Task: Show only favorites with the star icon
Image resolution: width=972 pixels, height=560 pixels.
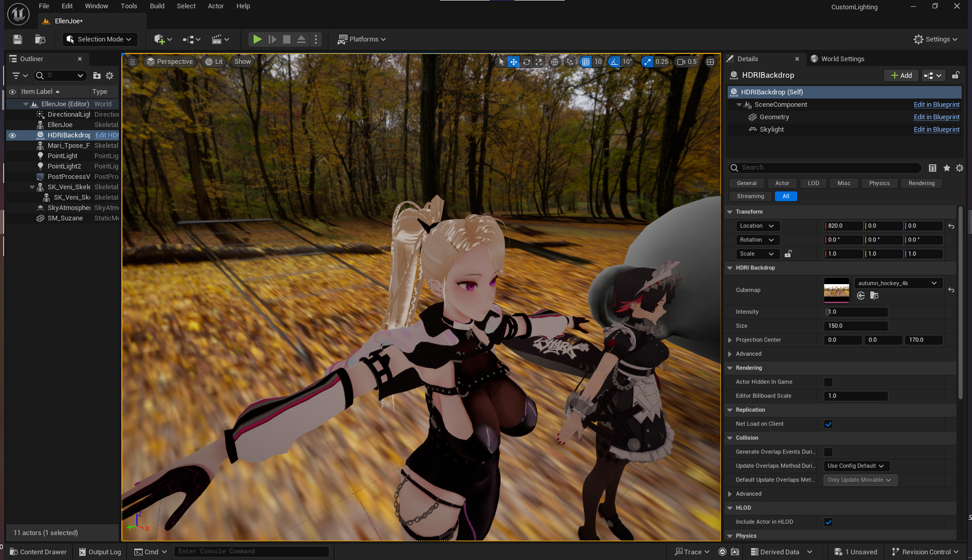Action: click(947, 168)
